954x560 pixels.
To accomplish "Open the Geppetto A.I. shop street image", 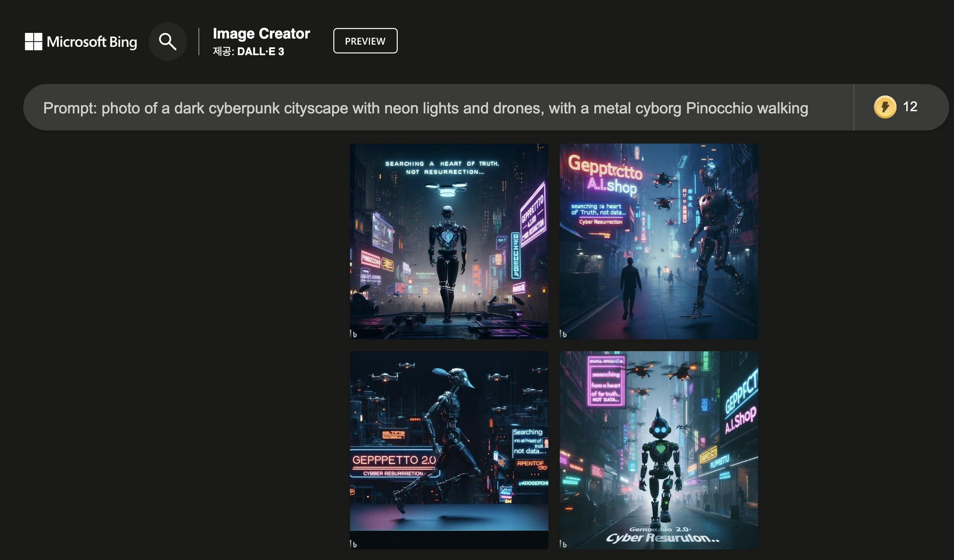I will pyautogui.click(x=659, y=241).
